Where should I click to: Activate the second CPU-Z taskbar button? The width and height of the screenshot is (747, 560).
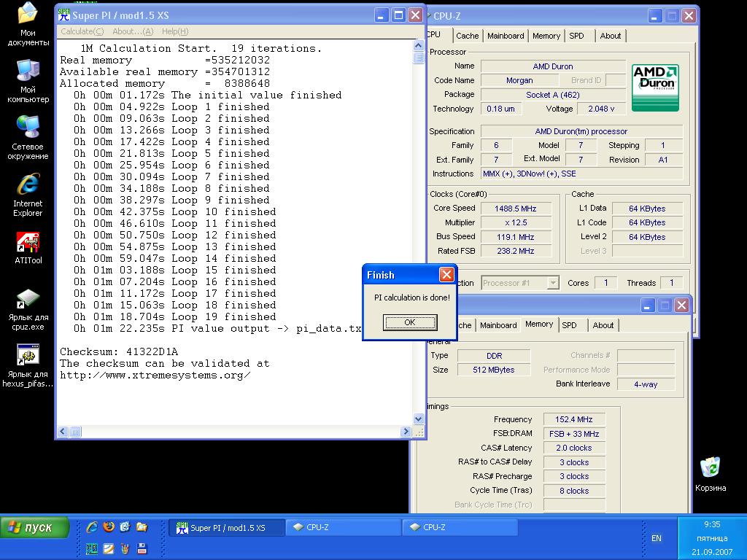pos(460,528)
